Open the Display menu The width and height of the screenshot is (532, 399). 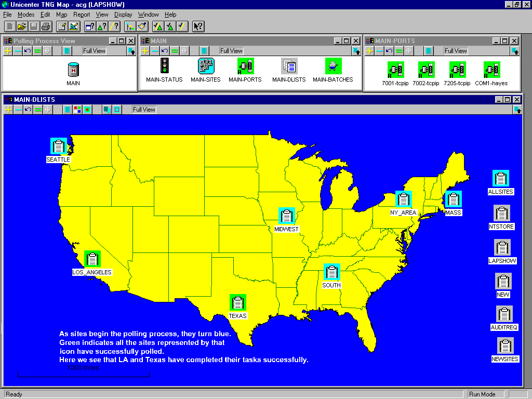click(x=123, y=15)
